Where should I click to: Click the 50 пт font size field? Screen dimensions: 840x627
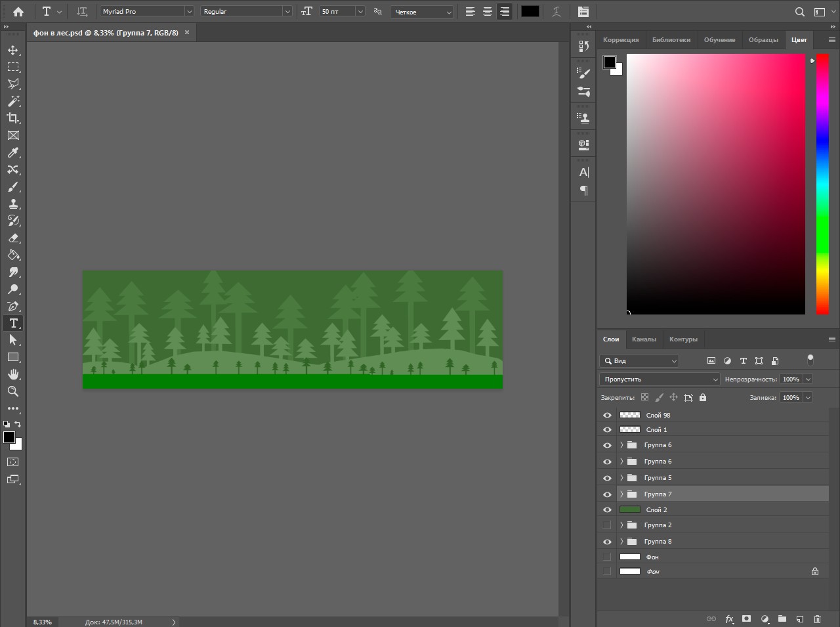[337, 12]
